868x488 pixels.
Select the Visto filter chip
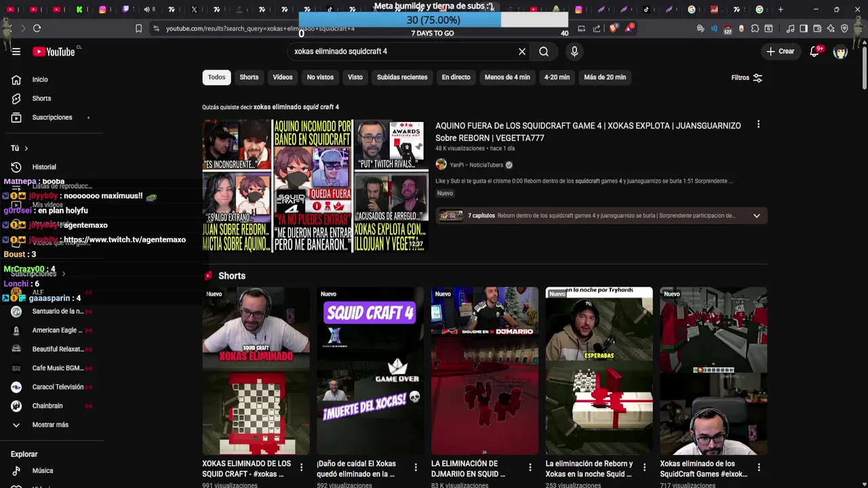pos(355,77)
